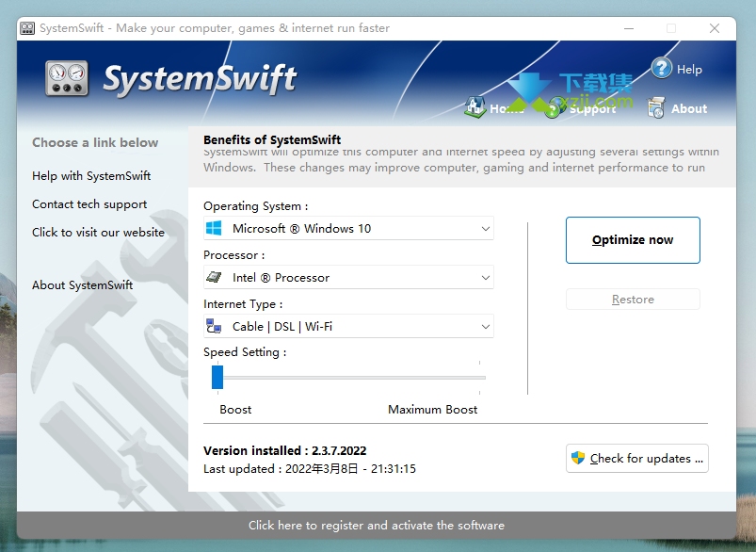Click the Windows logo in Operating System box

214,228
